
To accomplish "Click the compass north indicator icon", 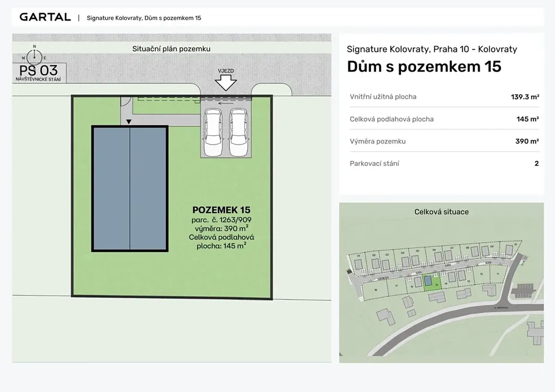I will (34, 56).
